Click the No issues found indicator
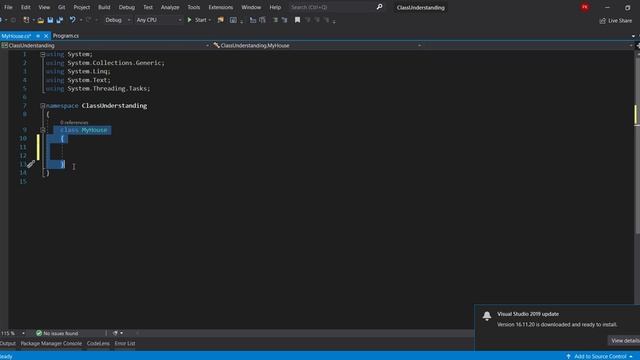640x360 pixels. [x=57, y=333]
